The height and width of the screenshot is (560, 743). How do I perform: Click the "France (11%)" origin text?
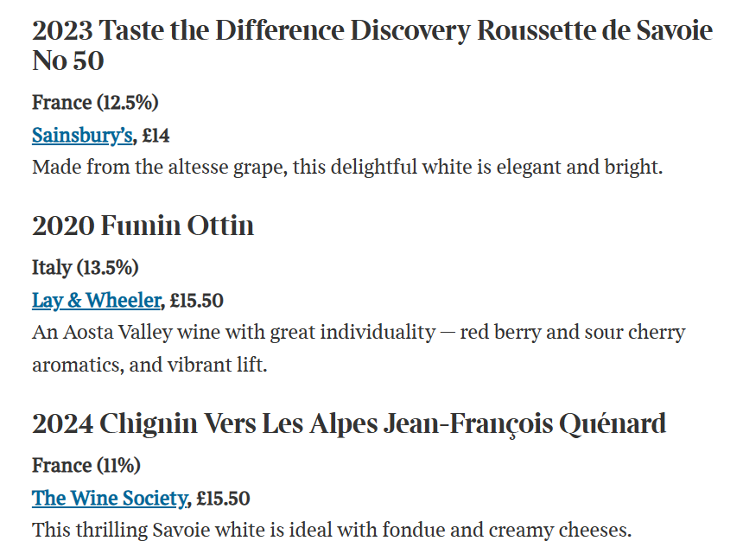point(86,466)
